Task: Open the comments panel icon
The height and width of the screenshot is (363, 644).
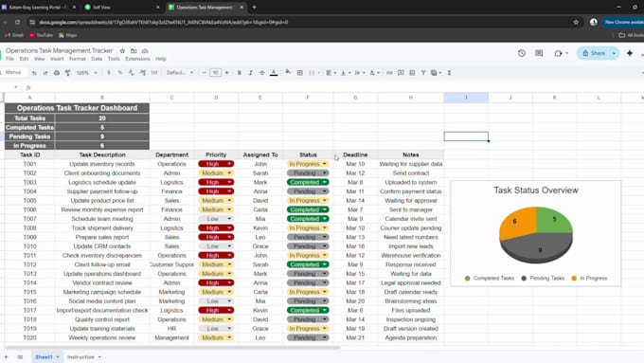Action: tap(539, 53)
